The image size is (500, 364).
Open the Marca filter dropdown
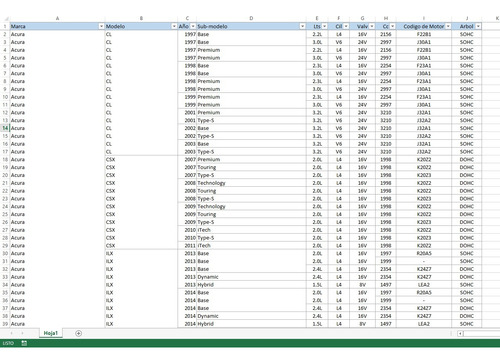(101, 26)
